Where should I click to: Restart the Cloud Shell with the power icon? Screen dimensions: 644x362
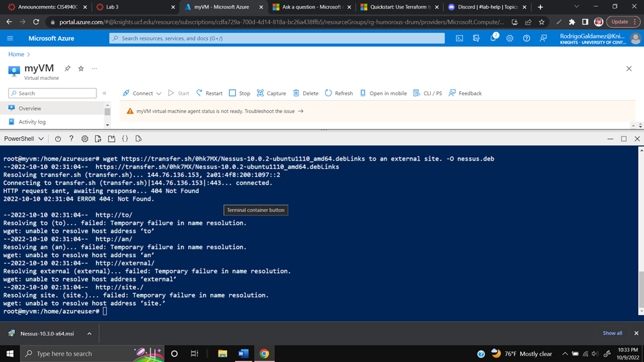[58, 139]
